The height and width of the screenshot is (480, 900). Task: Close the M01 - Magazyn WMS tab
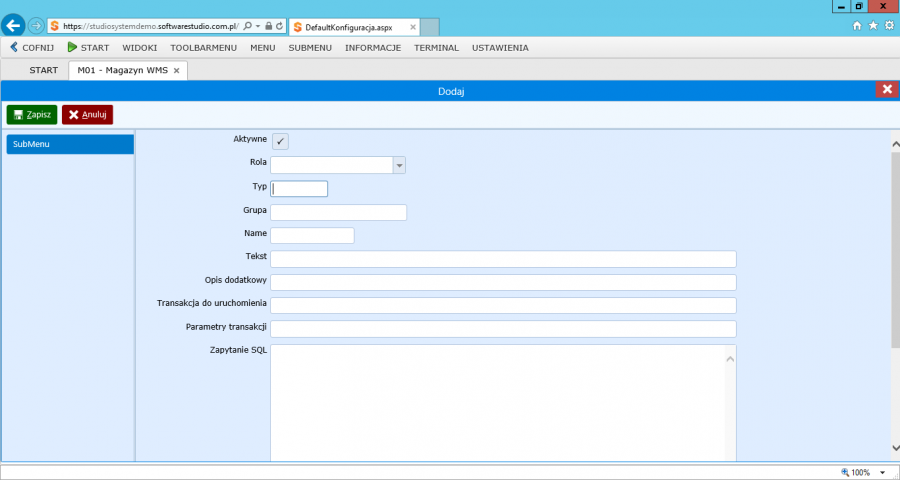click(177, 71)
